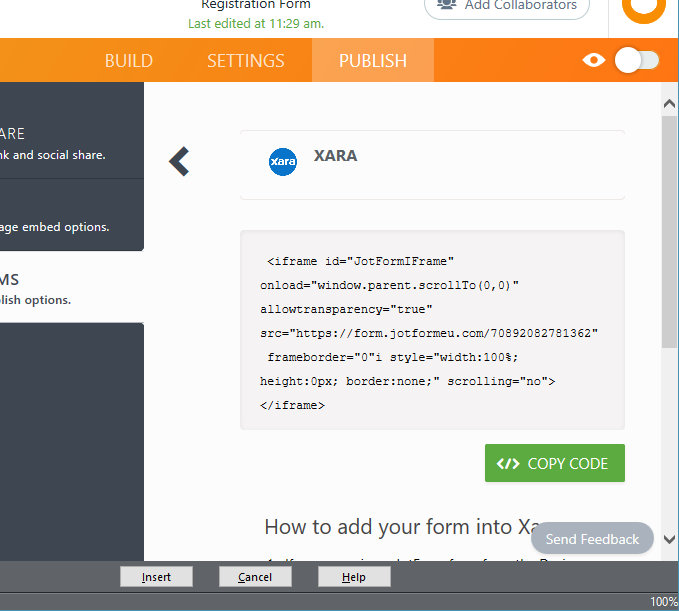
Task: Open the SETTINGS tab
Action: (246, 61)
